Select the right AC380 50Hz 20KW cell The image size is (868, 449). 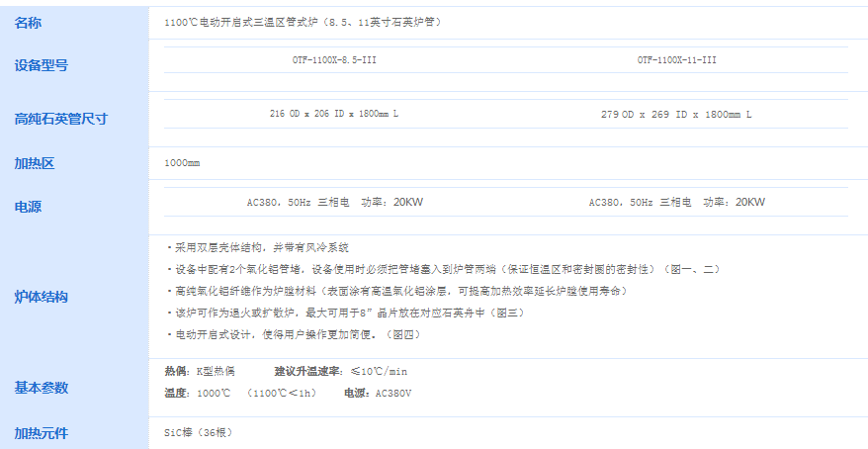(677, 202)
